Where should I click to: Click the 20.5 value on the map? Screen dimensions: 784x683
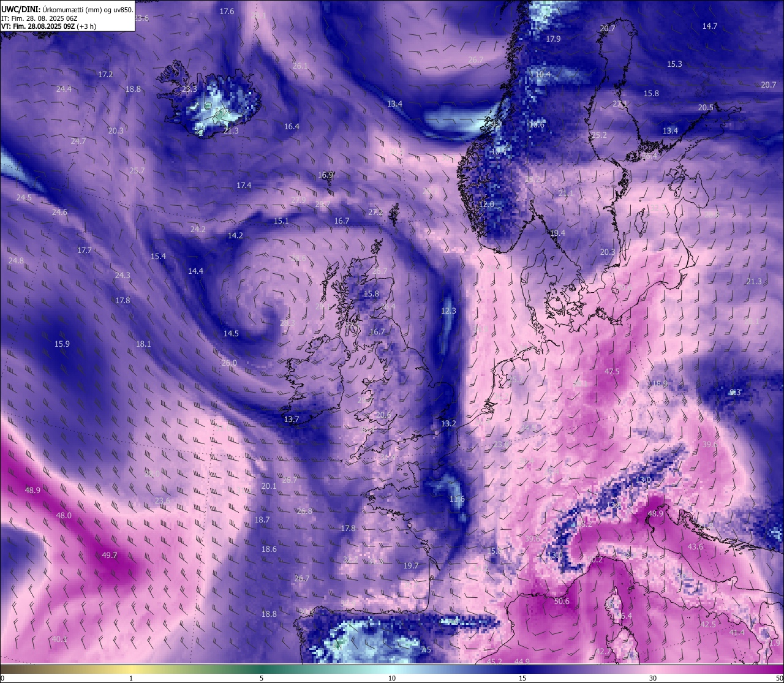coord(706,108)
